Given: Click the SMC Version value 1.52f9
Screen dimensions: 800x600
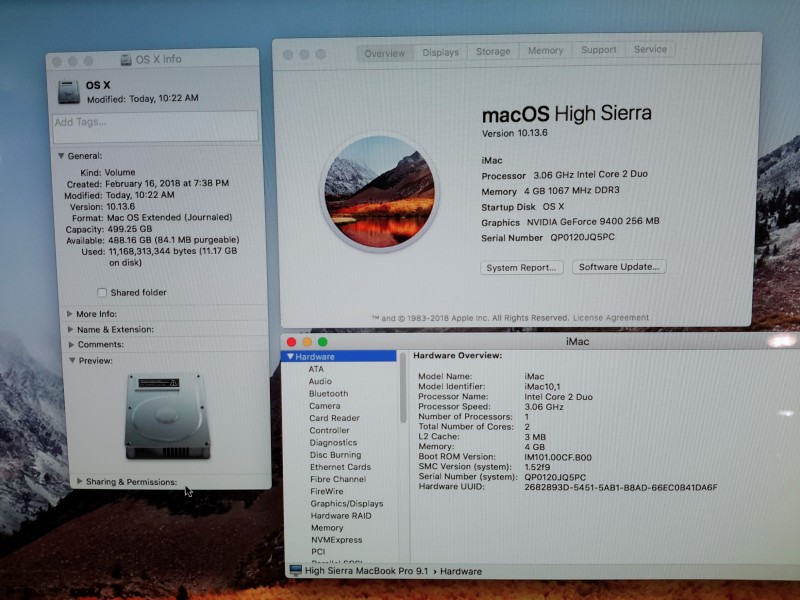Looking at the screenshot, I should (537, 467).
